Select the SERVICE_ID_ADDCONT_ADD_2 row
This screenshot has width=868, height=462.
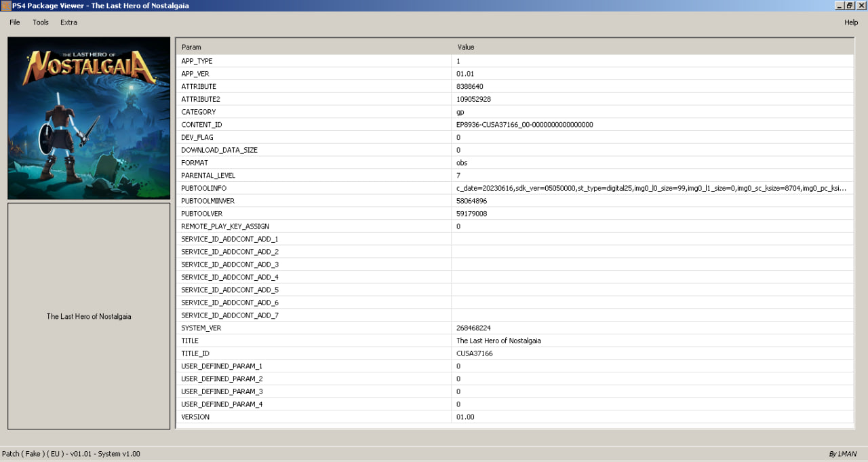coord(515,252)
